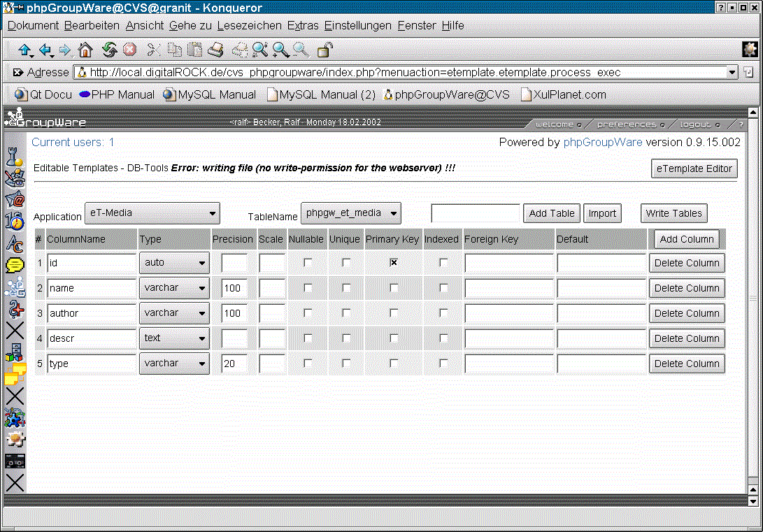Open the Bearbeiten menu
The image size is (763, 532).
point(92,25)
